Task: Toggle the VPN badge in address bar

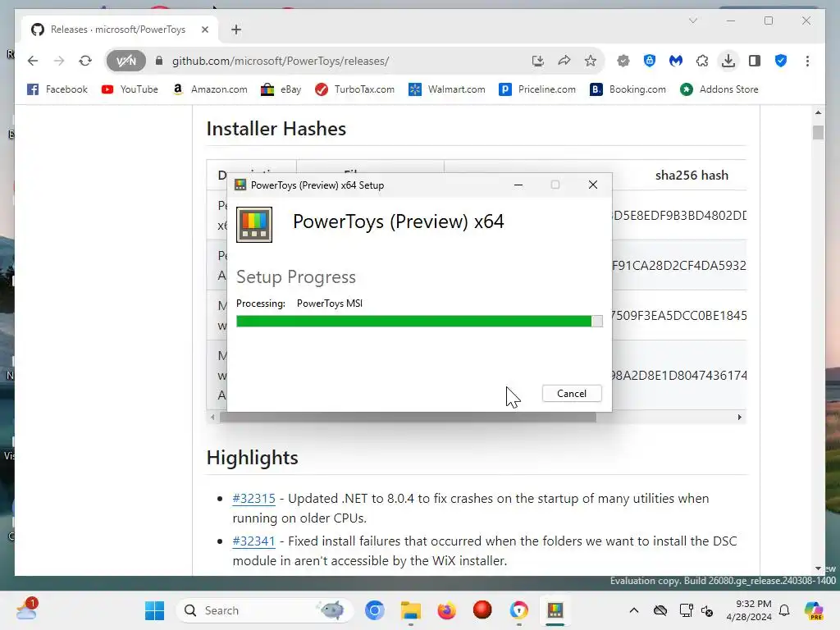Action: pos(126,61)
